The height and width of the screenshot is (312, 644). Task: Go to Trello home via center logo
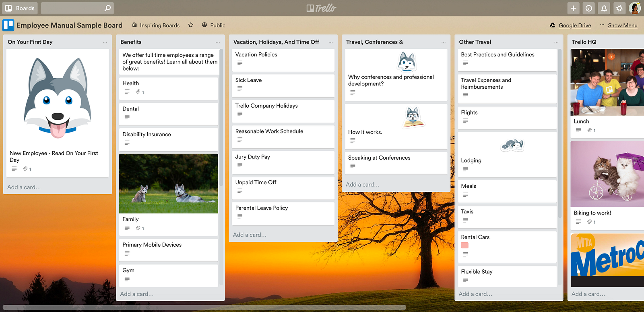pos(321,8)
